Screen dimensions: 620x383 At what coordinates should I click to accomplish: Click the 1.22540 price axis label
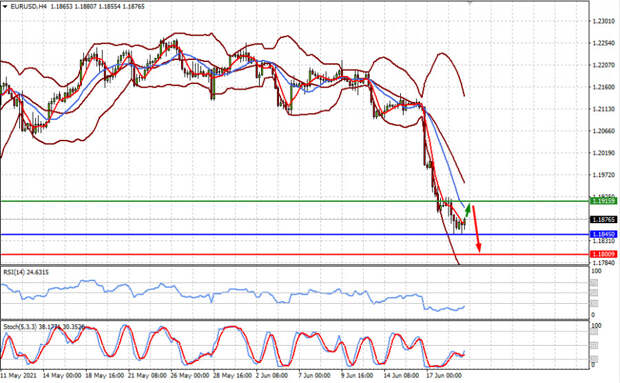click(x=604, y=43)
